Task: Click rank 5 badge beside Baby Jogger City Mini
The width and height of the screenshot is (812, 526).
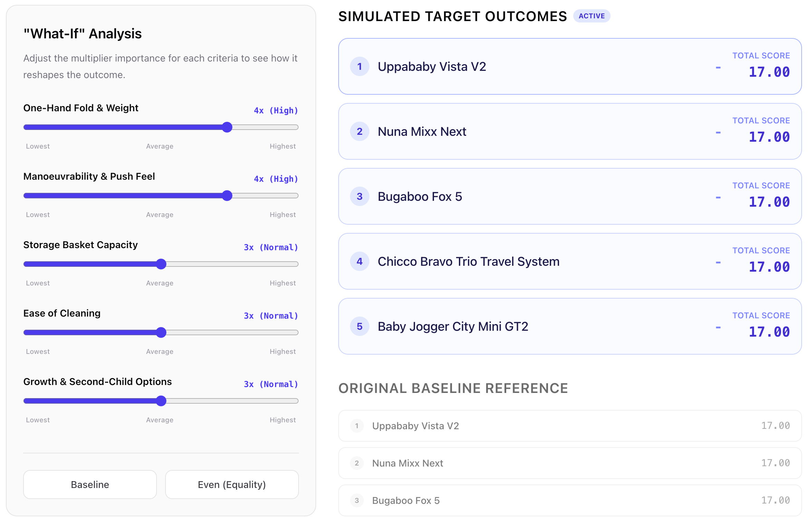Action: click(360, 326)
